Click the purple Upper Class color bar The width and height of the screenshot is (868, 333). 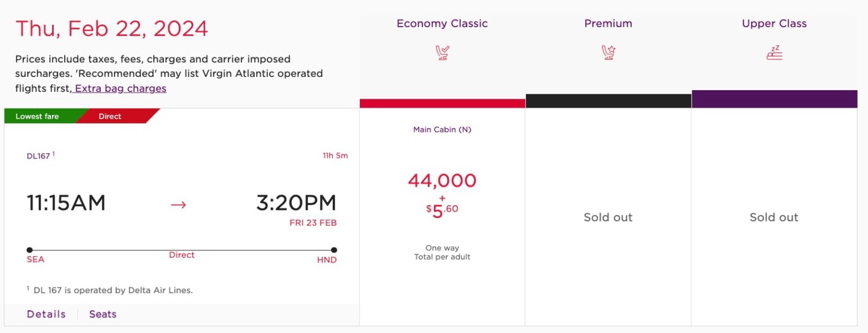[x=774, y=98]
